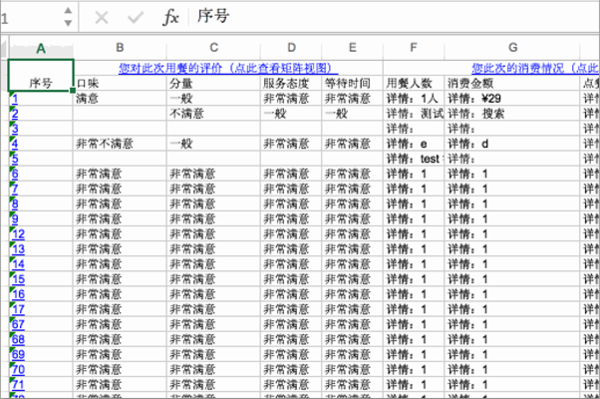
Task: Open serial number link 71
Action: (18, 384)
